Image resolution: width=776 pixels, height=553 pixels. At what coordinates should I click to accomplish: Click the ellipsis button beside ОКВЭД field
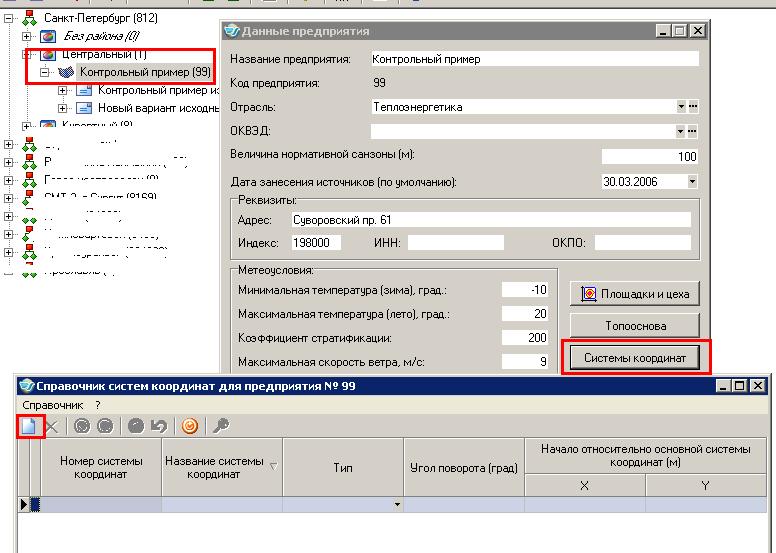tap(693, 131)
